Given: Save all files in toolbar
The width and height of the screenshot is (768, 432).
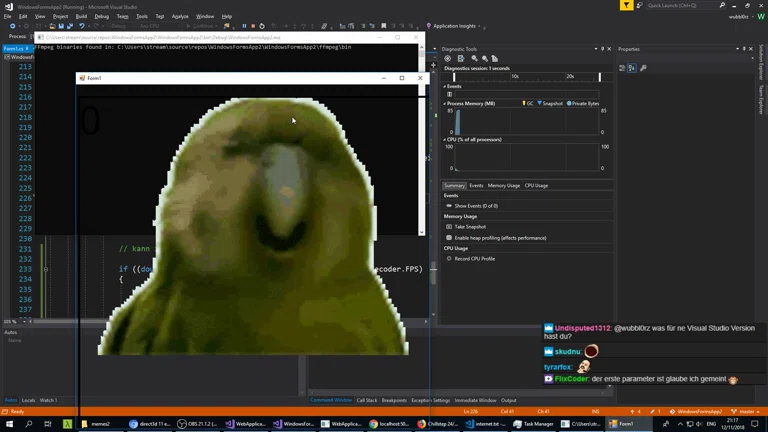Looking at the screenshot, I should tap(70, 26).
